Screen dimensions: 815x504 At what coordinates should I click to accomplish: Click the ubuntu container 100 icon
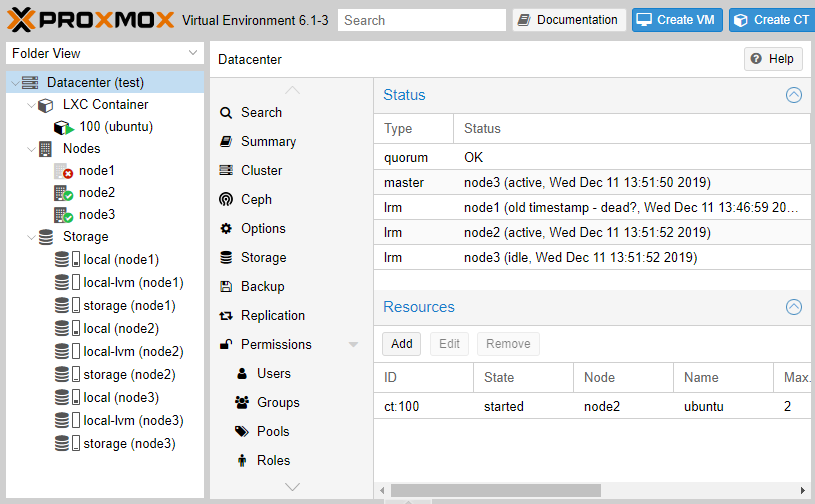(64, 127)
